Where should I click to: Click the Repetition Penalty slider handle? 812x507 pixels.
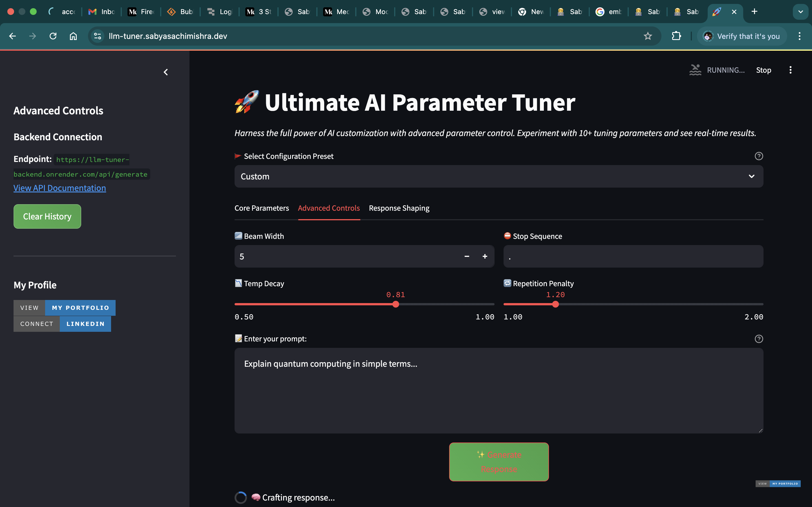click(x=555, y=304)
